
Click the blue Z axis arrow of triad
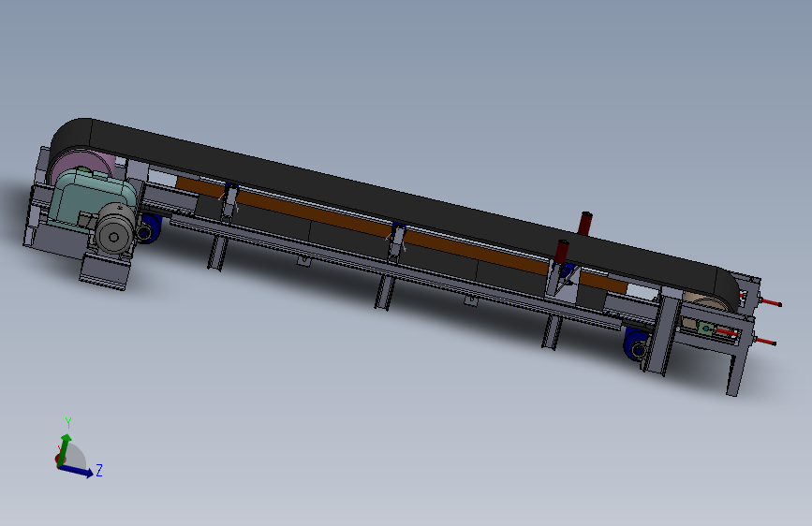click(77, 471)
